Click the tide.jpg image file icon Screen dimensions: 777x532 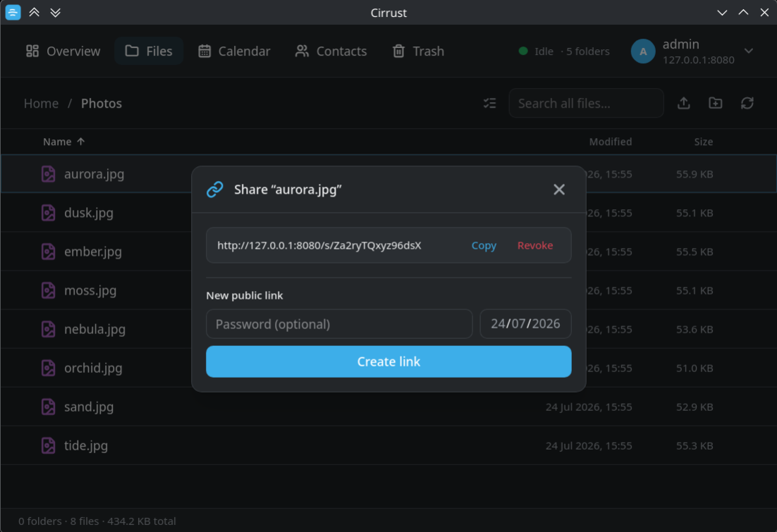(x=48, y=445)
